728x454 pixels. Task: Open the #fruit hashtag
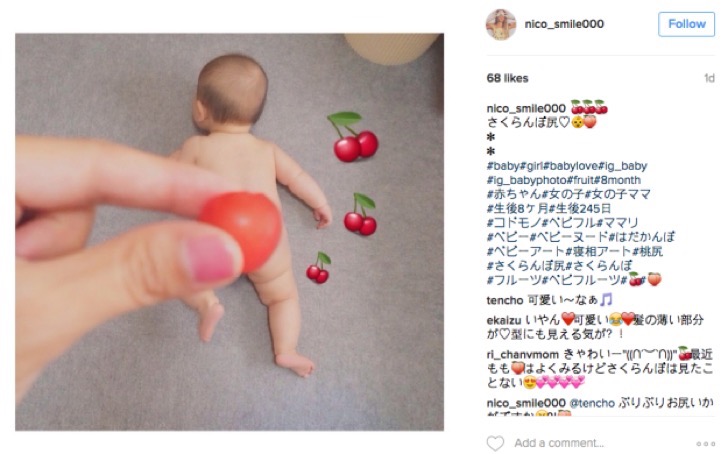pyautogui.click(x=581, y=180)
